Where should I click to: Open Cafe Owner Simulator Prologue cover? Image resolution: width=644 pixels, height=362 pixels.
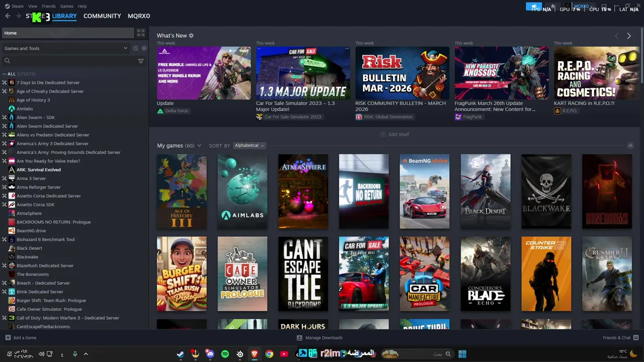pyautogui.click(x=243, y=274)
